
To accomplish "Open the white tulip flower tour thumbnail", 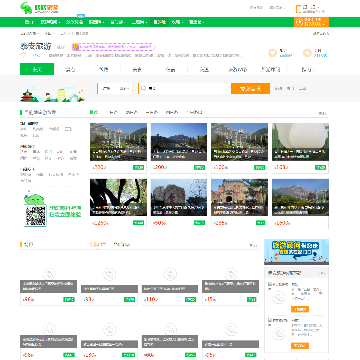I will click(300, 142).
